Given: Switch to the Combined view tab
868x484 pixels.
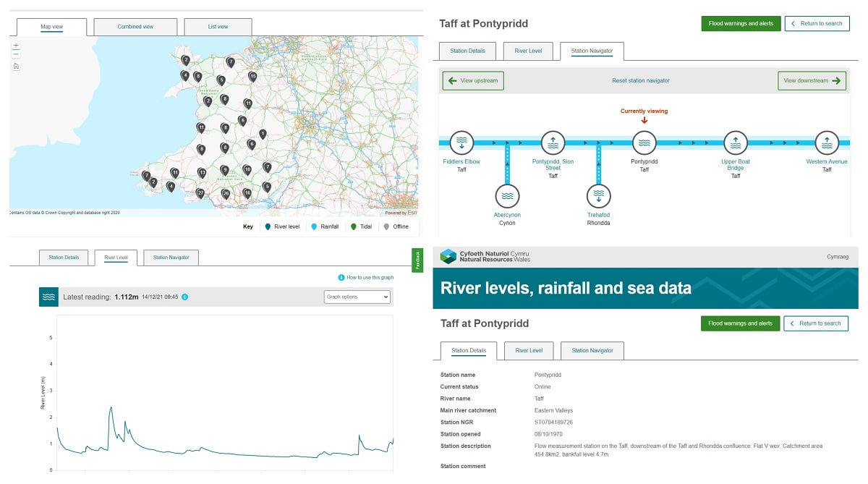Looking at the screenshot, I should click(135, 25).
